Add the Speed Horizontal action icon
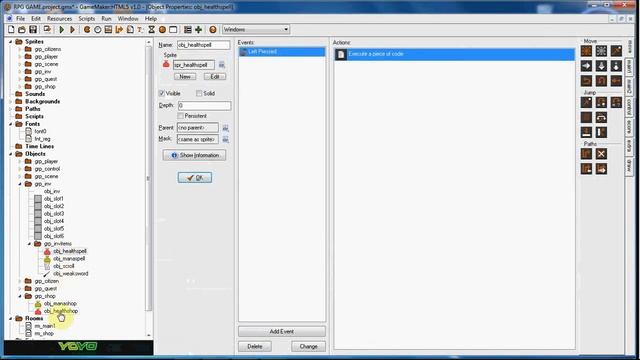This screenshot has width=640, height=360. point(587,66)
